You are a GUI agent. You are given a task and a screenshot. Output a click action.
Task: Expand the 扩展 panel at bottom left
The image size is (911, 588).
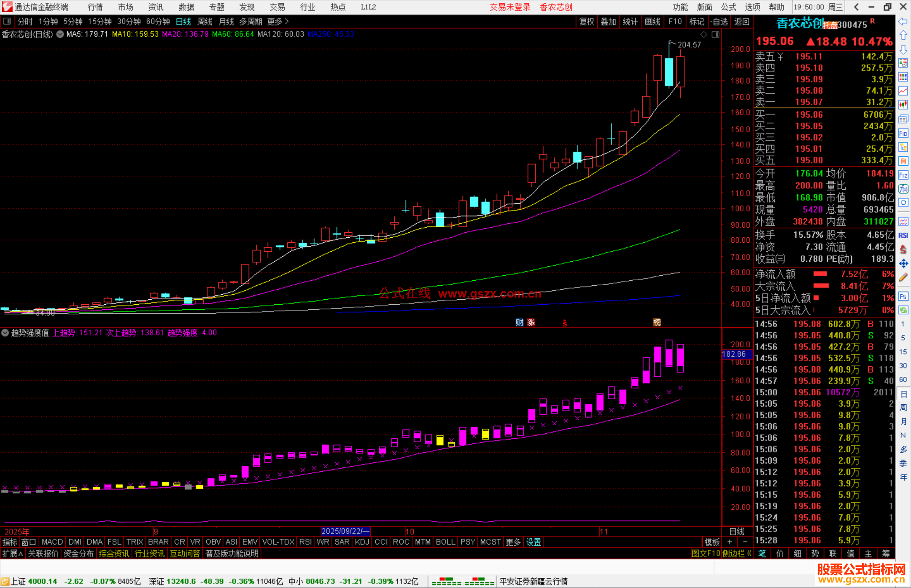coord(13,553)
